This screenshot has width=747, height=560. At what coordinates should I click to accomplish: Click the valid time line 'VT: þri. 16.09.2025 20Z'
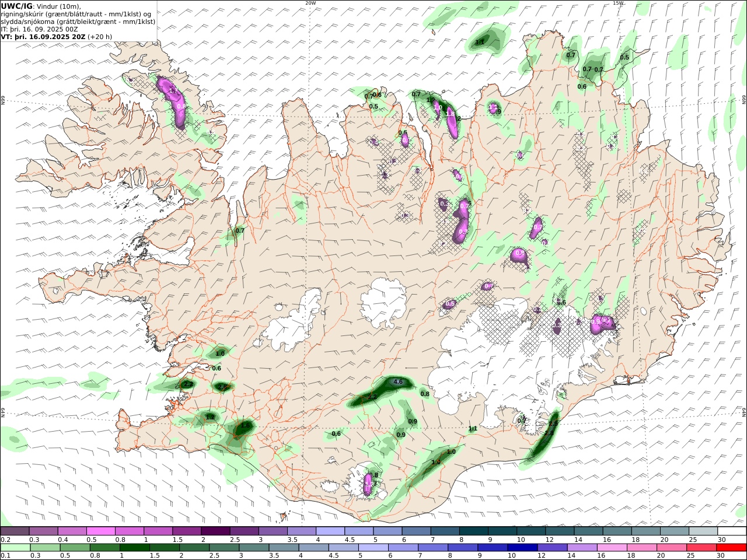point(44,36)
